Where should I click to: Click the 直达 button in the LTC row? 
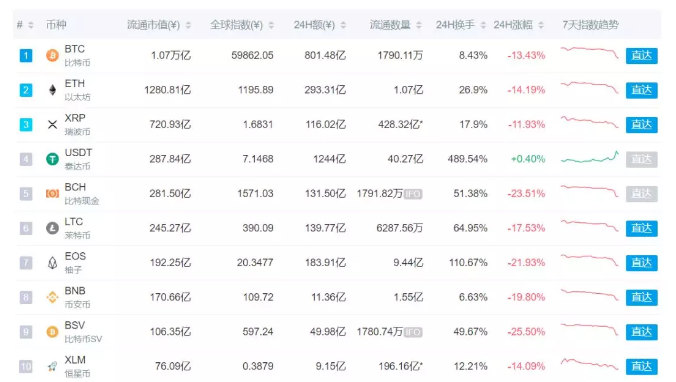pos(642,228)
